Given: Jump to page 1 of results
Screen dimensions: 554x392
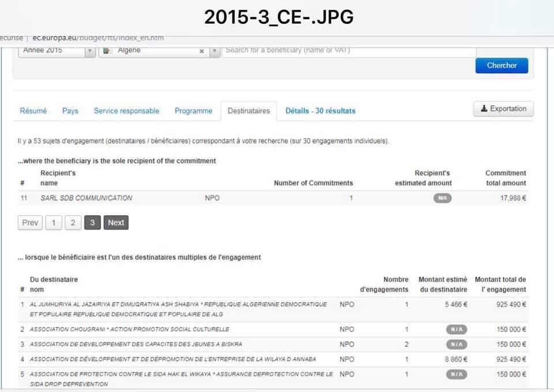Looking at the screenshot, I should [x=54, y=223].
